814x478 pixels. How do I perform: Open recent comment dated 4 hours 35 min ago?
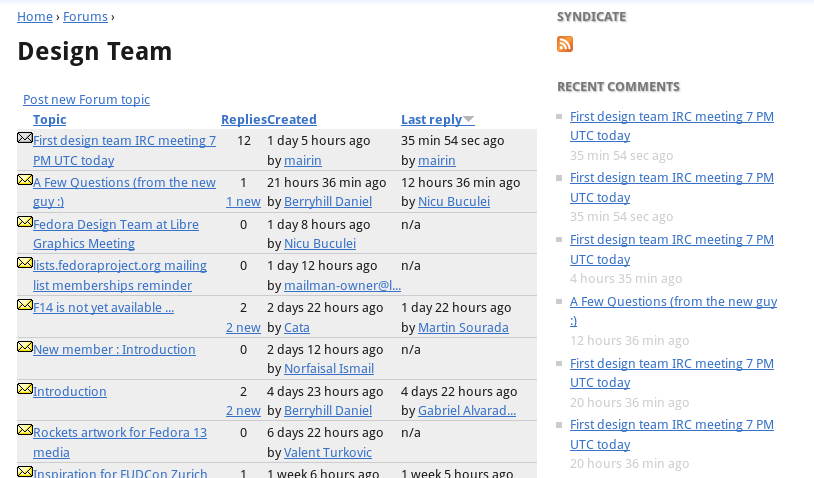click(x=672, y=250)
